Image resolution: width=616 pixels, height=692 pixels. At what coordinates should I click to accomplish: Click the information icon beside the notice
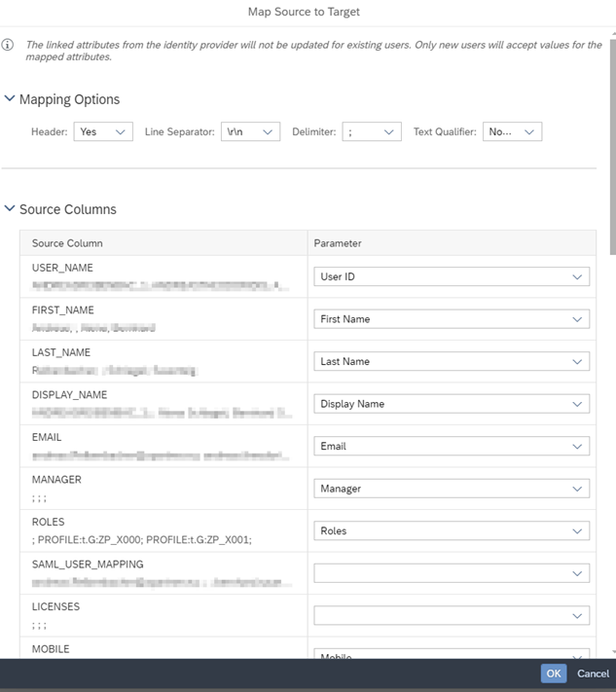point(8,45)
